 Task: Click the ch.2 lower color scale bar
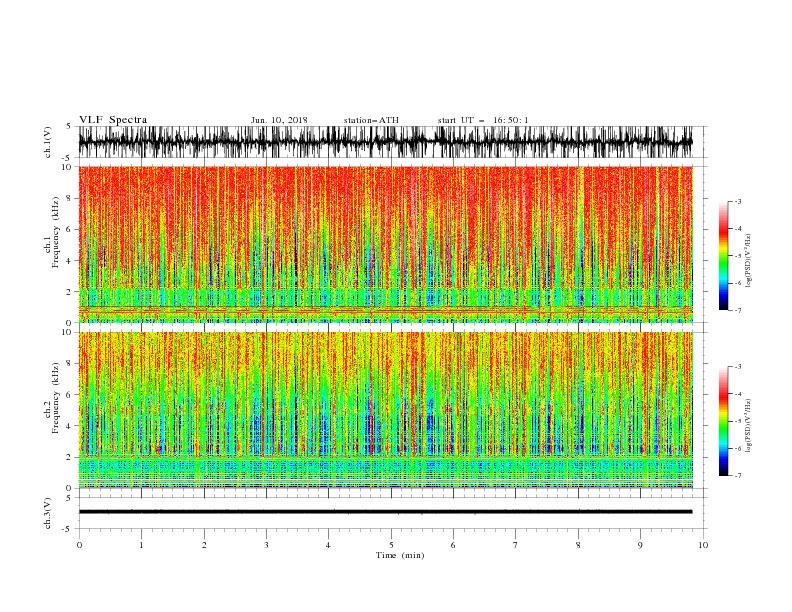pyautogui.click(x=723, y=421)
